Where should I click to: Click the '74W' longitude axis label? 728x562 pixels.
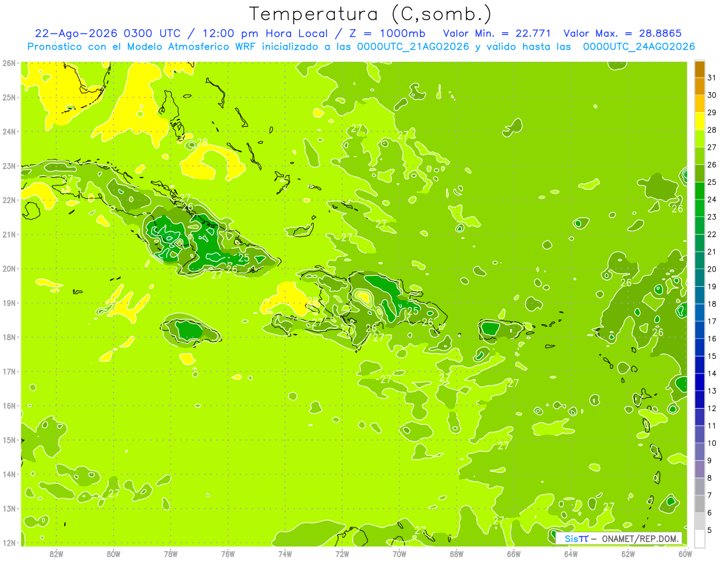[x=285, y=554]
